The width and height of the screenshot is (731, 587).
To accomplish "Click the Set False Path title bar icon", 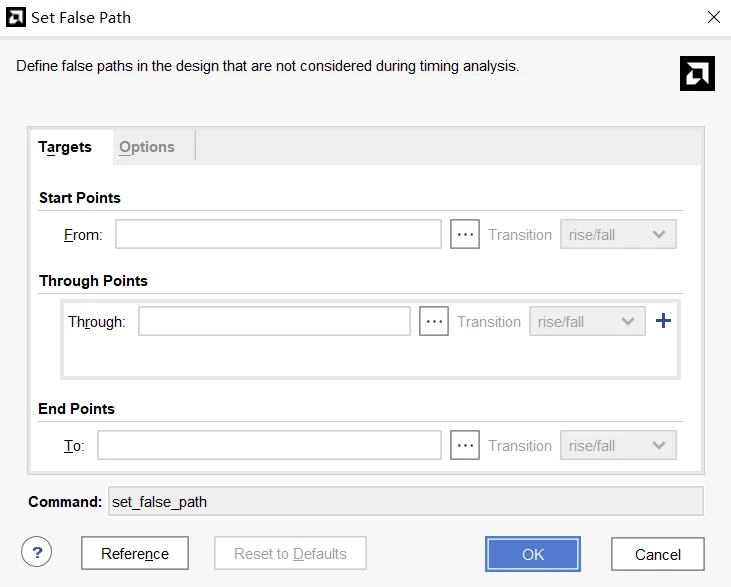I will (17, 17).
